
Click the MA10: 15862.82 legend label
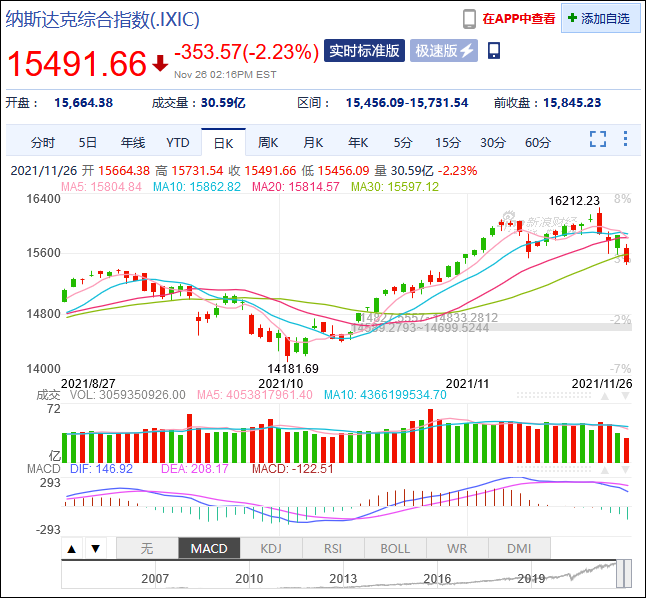click(x=197, y=187)
